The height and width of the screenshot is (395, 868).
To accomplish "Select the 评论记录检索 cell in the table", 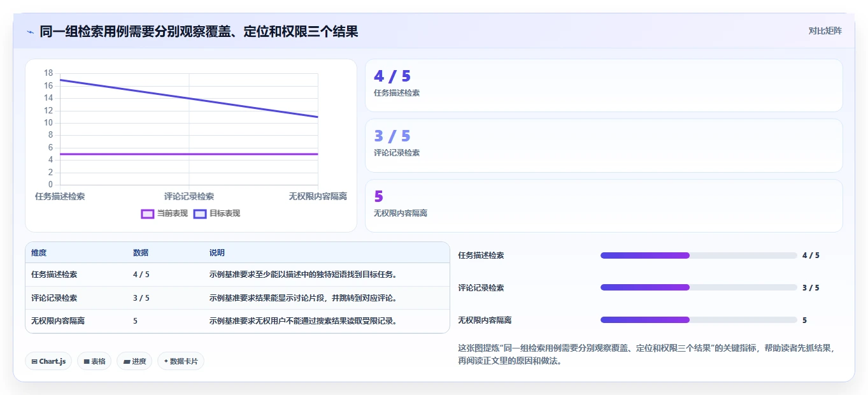I will (54, 298).
